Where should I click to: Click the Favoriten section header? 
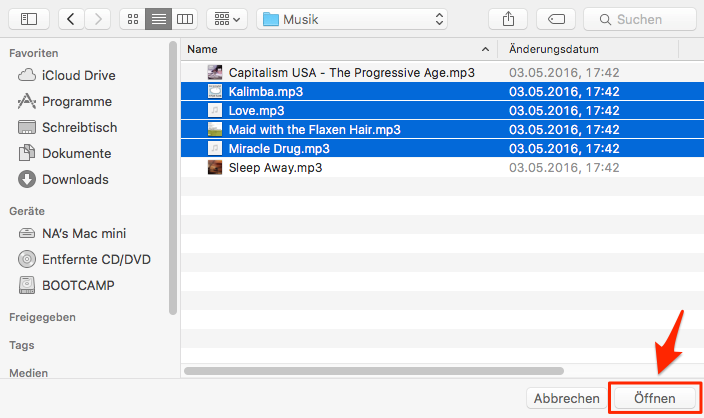tap(34, 53)
